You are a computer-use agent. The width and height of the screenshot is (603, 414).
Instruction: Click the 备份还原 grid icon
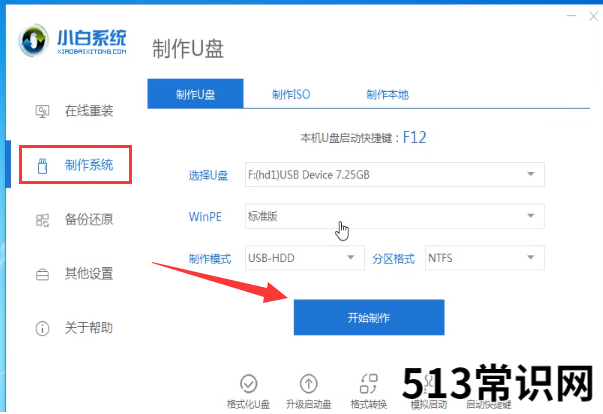click(x=42, y=220)
